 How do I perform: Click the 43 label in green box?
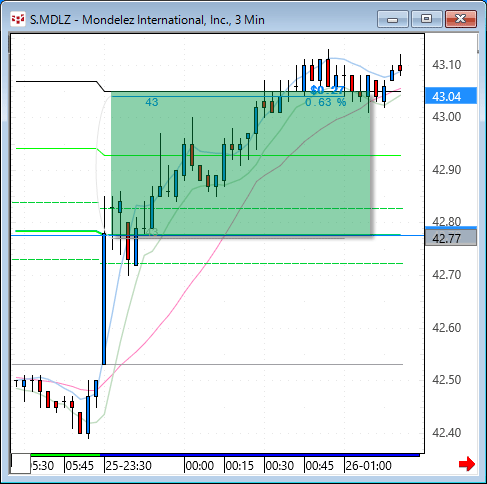152,102
